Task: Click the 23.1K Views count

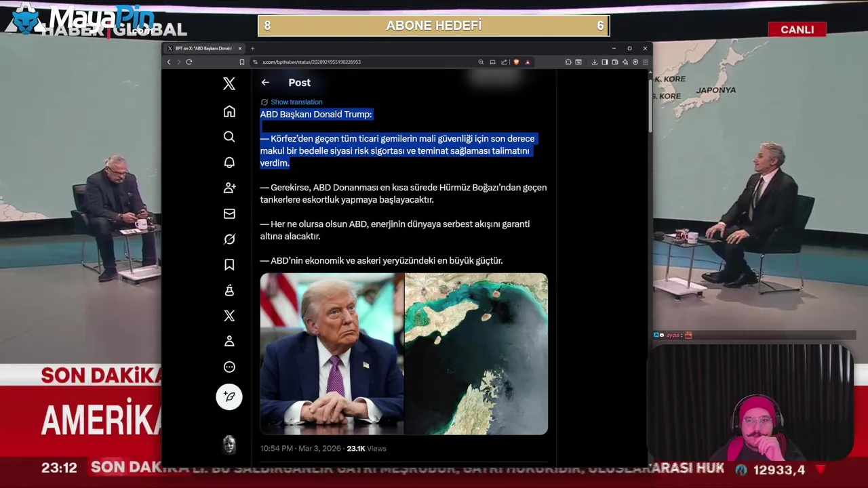Action: [x=366, y=449]
